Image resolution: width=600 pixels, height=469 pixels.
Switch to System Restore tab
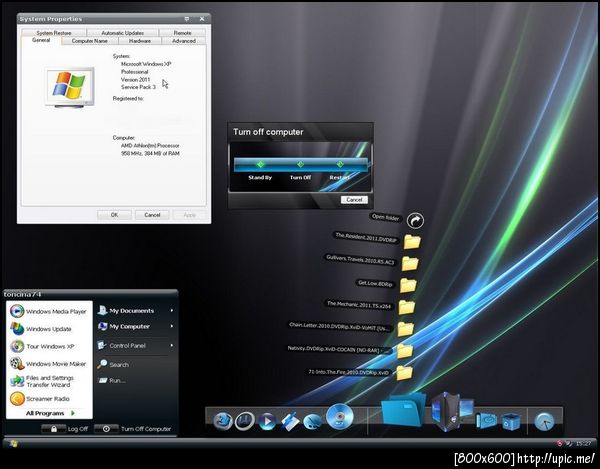point(54,33)
